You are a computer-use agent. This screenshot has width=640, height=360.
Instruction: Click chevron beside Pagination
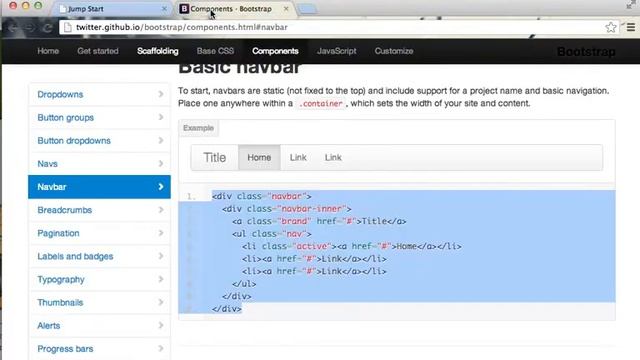[161, 233]
